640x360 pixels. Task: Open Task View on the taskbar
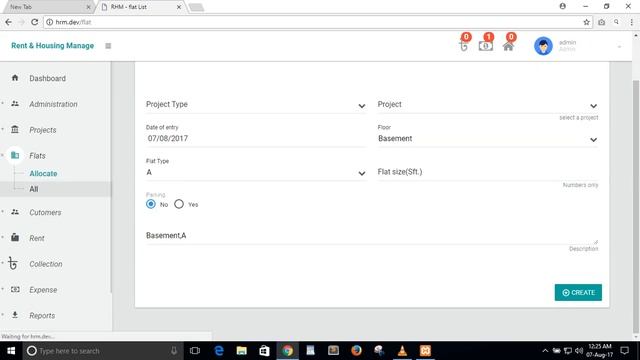[x=195, y=351]
